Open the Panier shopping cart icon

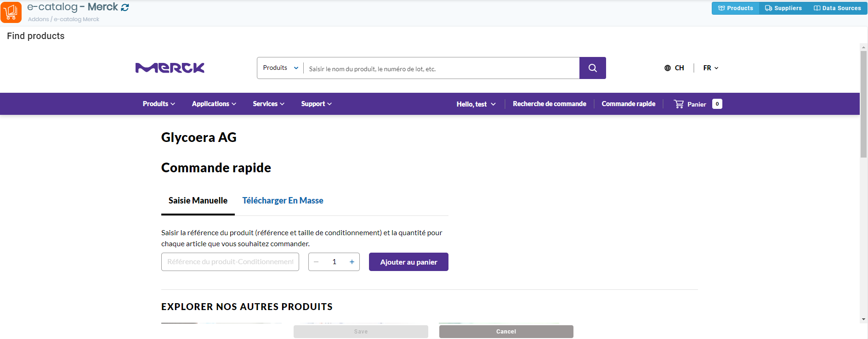pyautogui.click(x=679, y=104)
